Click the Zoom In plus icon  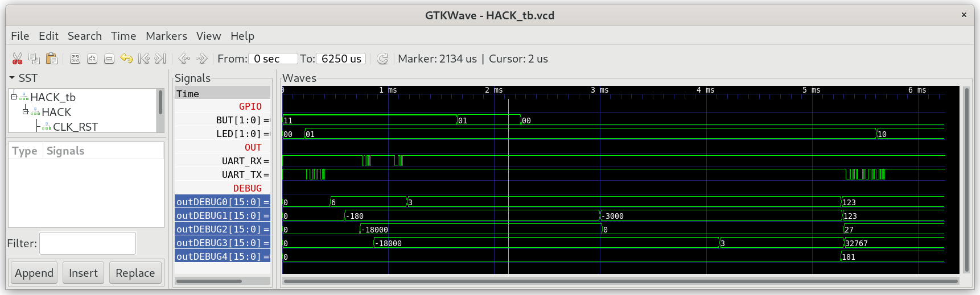[x=92, y=59]
